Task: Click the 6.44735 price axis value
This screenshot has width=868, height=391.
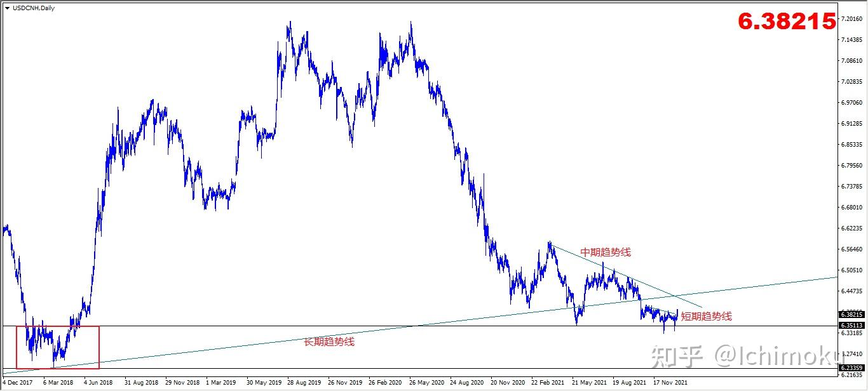Action: click(851, 291)
